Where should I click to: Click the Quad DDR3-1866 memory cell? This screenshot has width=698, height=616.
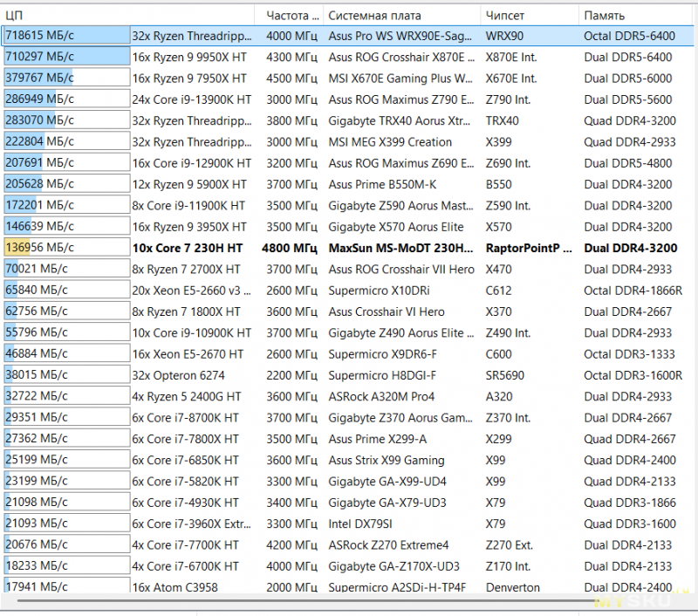629,503
